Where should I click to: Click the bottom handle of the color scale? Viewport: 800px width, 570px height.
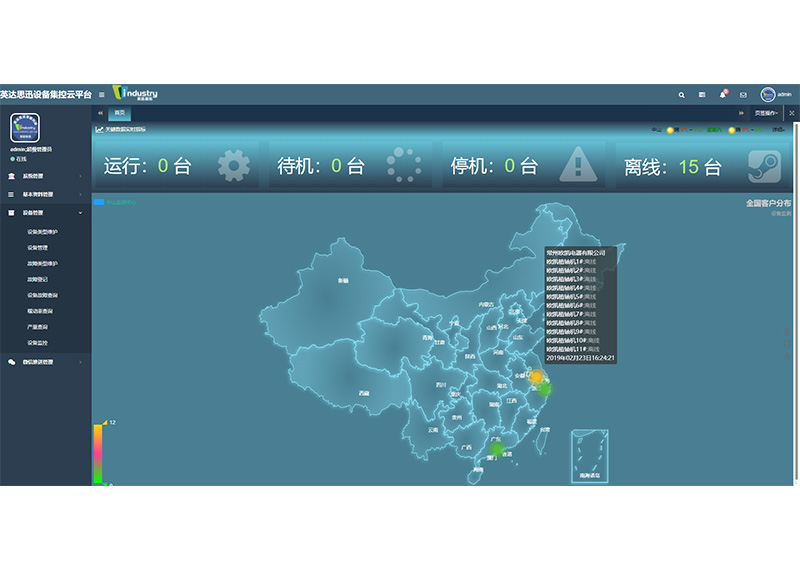pyautogui.click(x=105, y=484)
